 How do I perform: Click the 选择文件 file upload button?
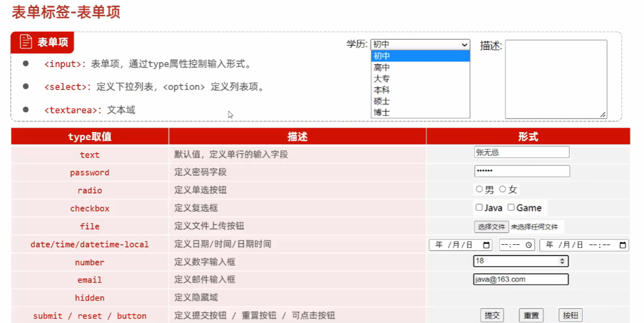pos(492,227)
